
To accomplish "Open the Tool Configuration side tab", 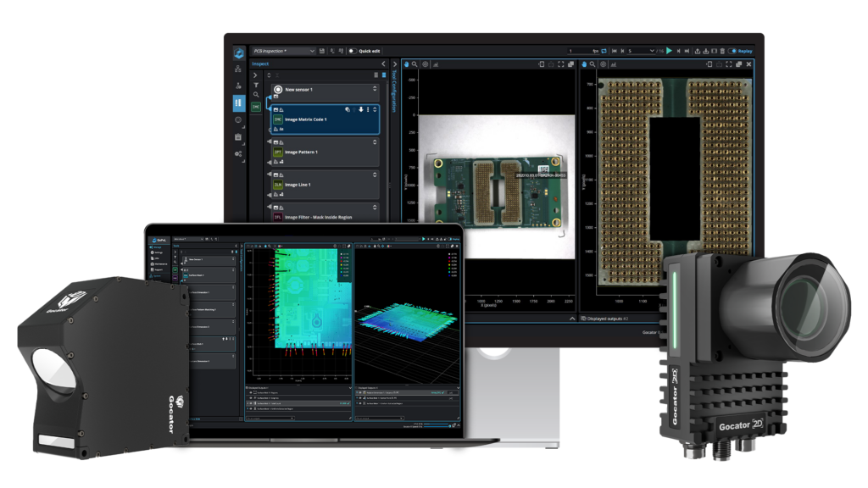I will (x=393, y=93).
